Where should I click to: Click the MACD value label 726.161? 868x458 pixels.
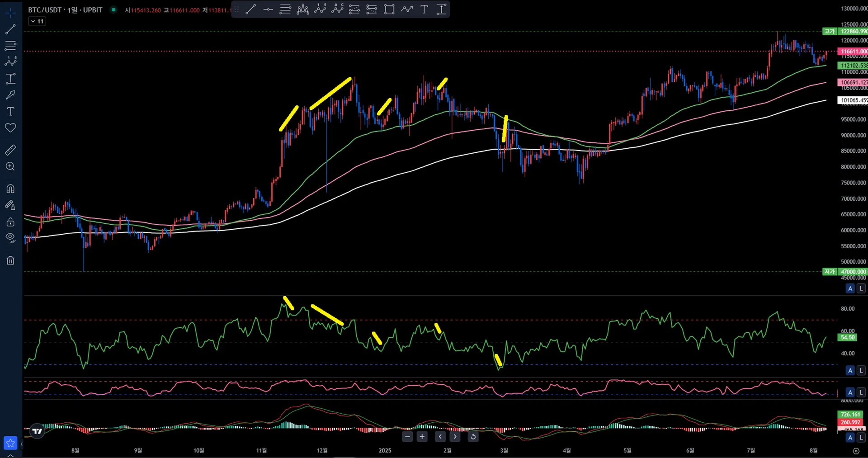(x=850, y=415)
